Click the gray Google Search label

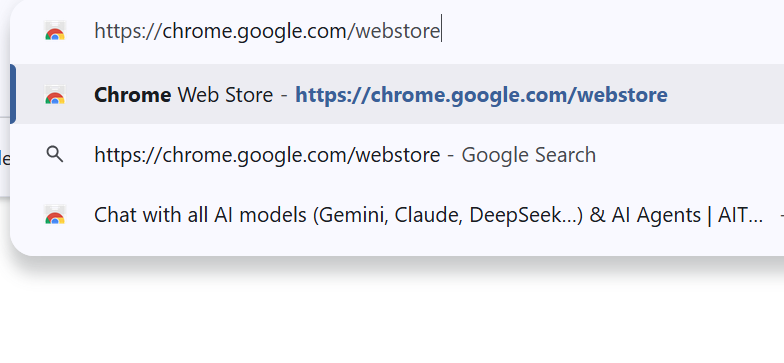(528, 155)
